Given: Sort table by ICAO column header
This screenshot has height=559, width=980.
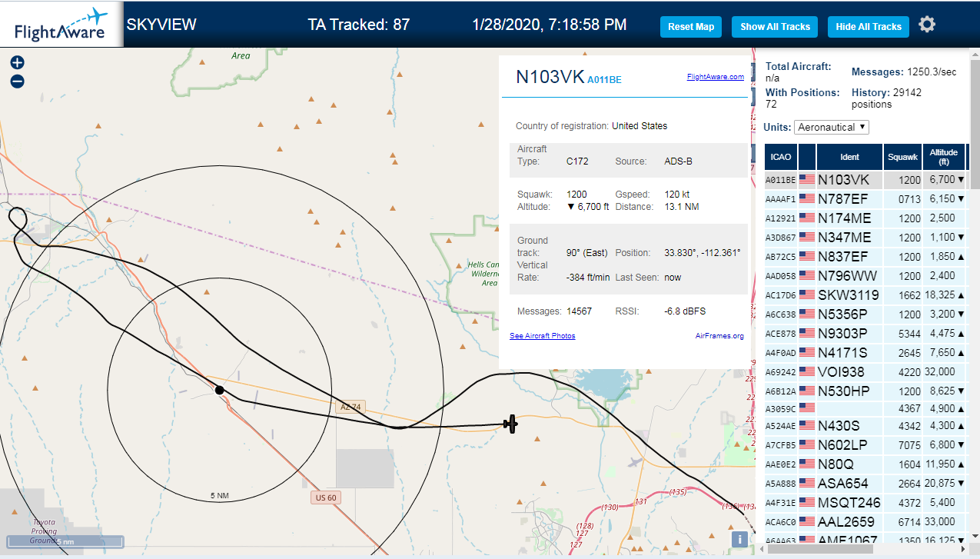Looking at the screenshot, I should (x=781, y=157).
